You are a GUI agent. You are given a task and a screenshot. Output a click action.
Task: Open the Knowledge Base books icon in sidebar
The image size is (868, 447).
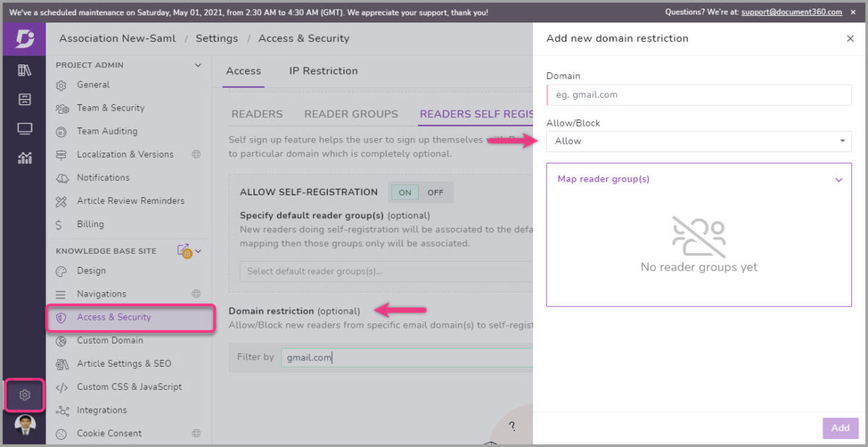point(24,70)
